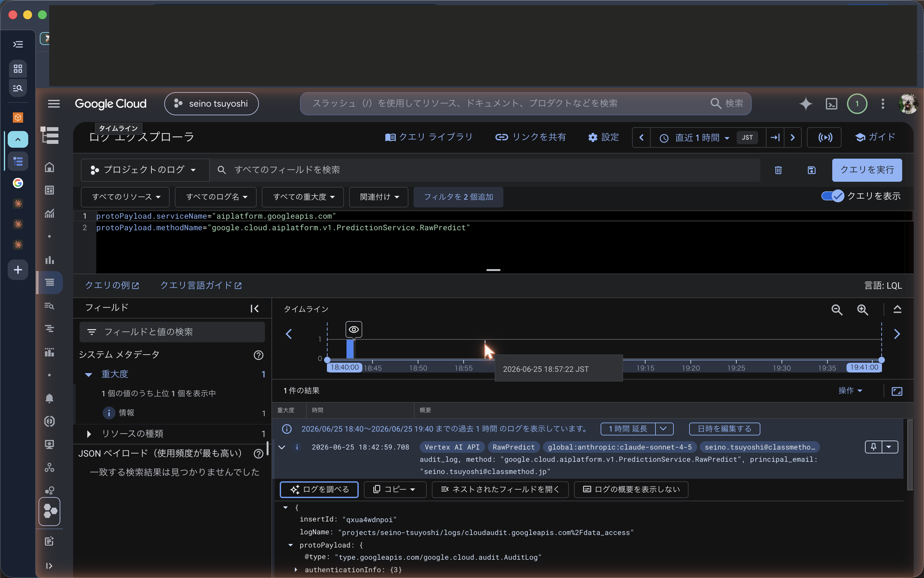This screenshot has height=578, width=924.
Task: Collapse the expanded log entry row
Action: pyautogui.click(x=282, y=447)
